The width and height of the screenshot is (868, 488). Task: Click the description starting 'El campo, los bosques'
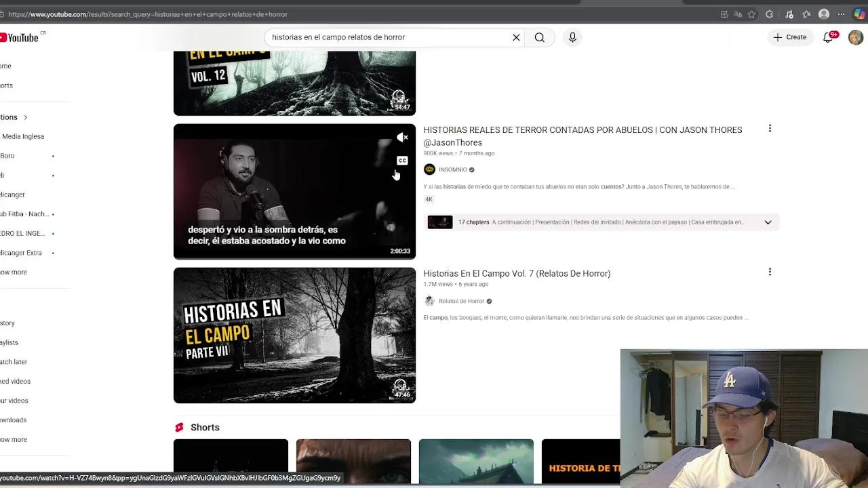click(x=585, y=318)
